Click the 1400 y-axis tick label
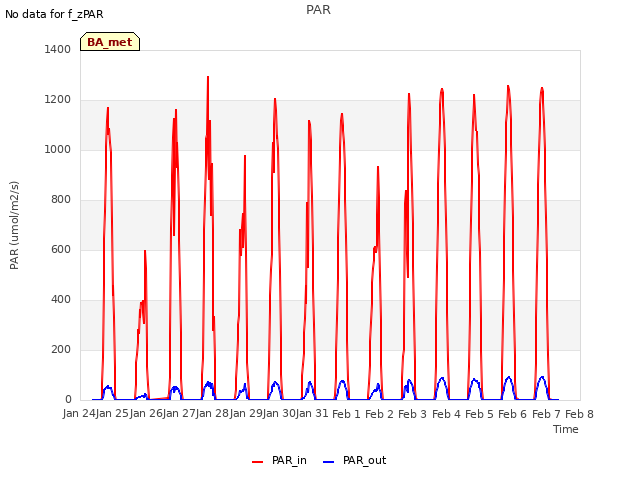Screen dimensions: 640x480 point(58,49)
